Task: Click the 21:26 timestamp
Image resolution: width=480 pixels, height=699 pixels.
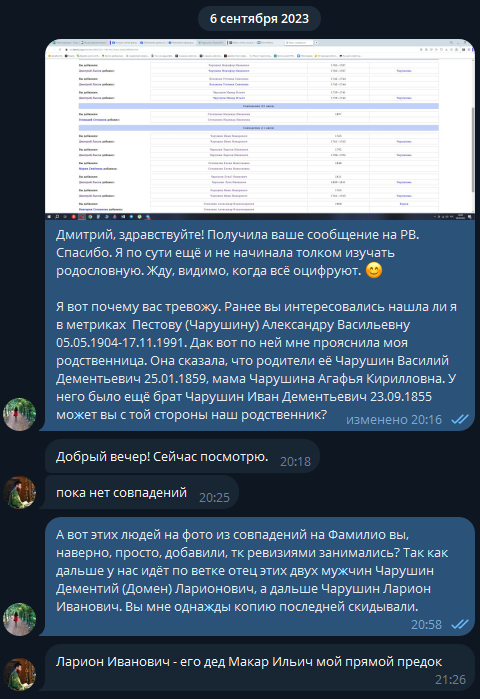Action: (x=451, y=680)
